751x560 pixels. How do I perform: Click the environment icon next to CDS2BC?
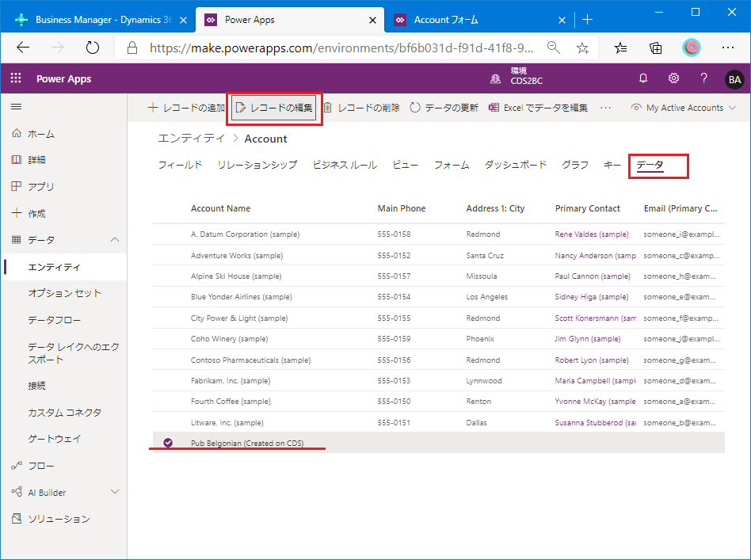click(x=496, y=79)
